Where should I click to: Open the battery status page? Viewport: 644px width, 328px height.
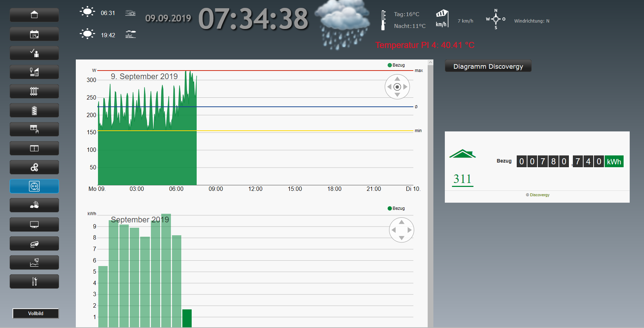(34, 110)
